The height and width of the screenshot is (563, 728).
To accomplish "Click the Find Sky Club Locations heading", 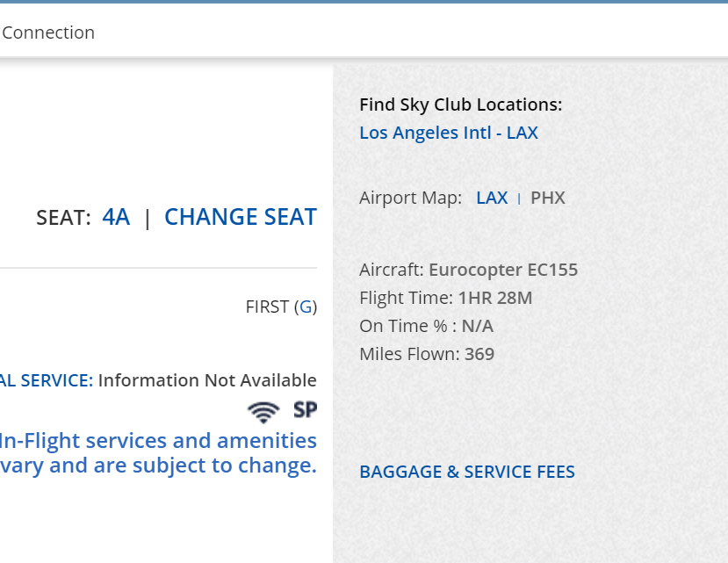I will [x=460, y=105].
